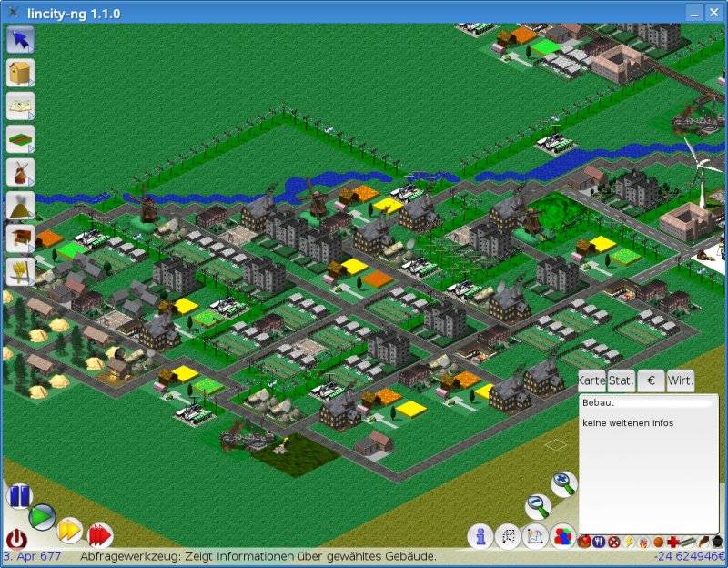Click the red power quit button
The height and width of the screenshot is (568, 728).
[x=16, y=539]
